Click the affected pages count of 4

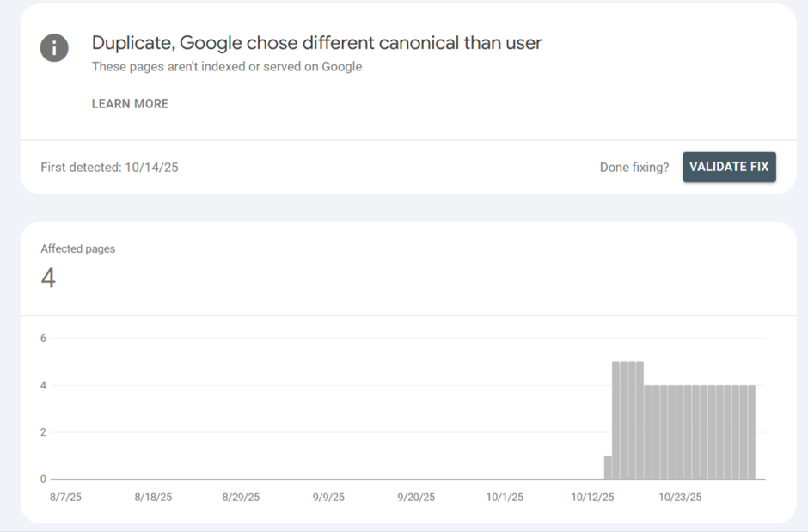coord(48,278)
